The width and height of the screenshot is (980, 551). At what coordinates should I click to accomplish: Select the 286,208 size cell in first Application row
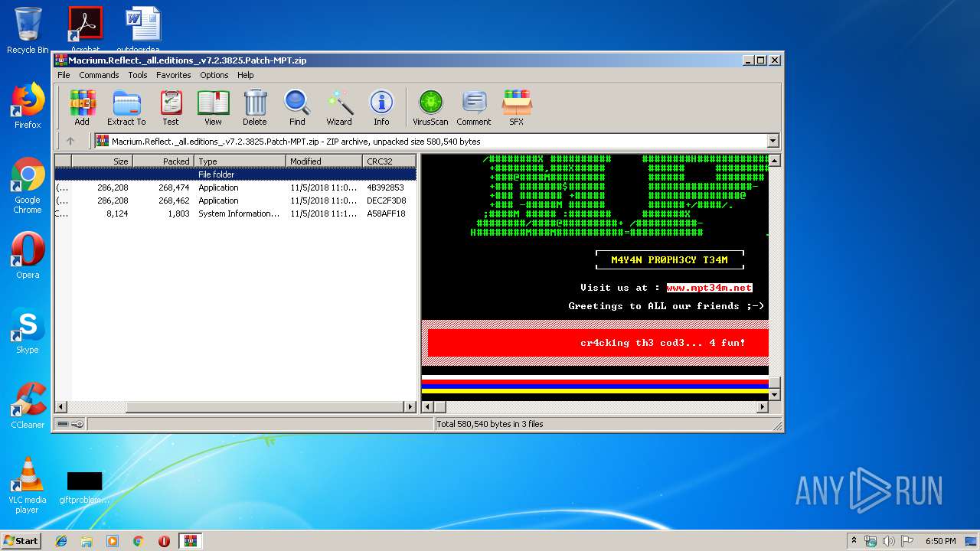pos(113,187)
